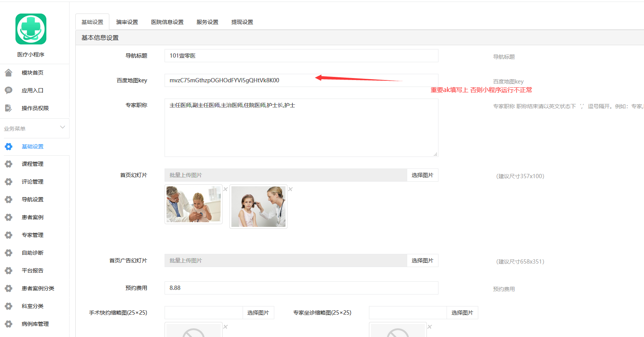
Task: Click the gear icon beside 患者案例
Action: click(x=8, y=217)
